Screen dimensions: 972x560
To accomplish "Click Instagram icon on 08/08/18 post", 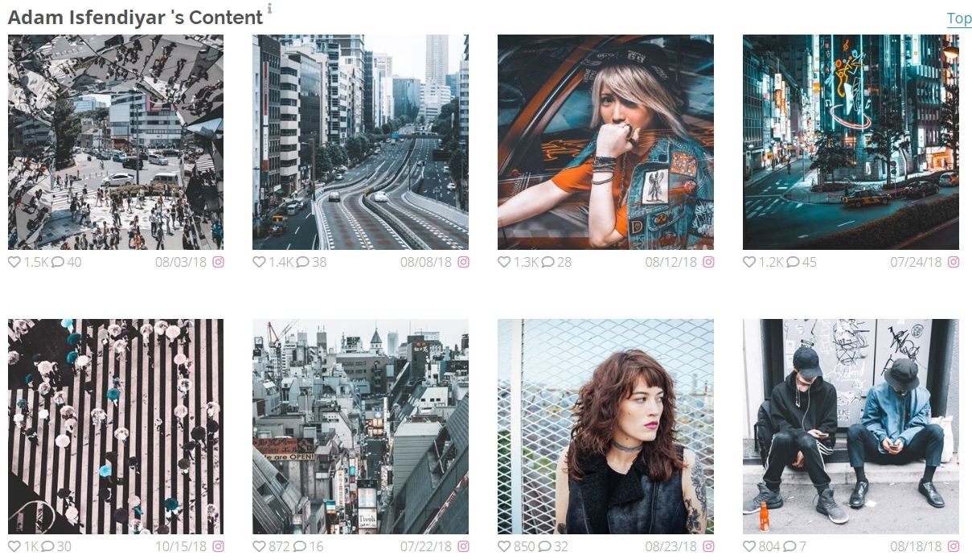I will point(463,262).
